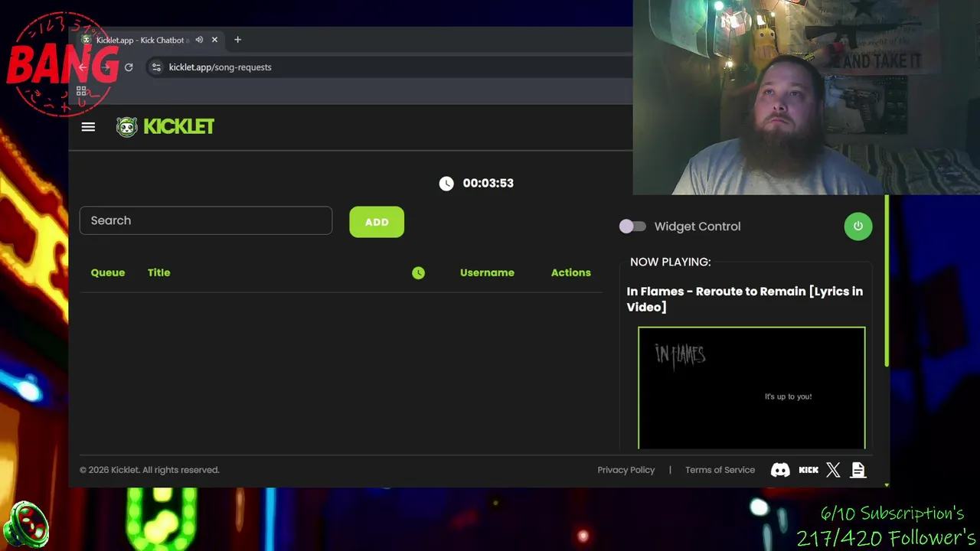The height and width of the screenshot is (551, 980).
Task: Click the duration clock column icon
Action: pos(418,272)
